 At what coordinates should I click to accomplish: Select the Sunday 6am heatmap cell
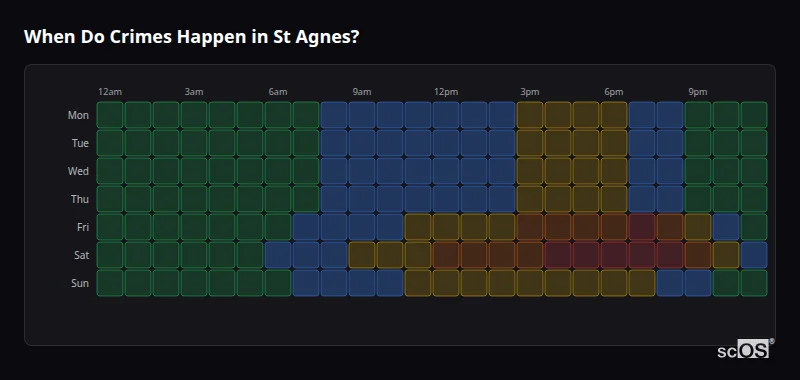tap(278, 283)
